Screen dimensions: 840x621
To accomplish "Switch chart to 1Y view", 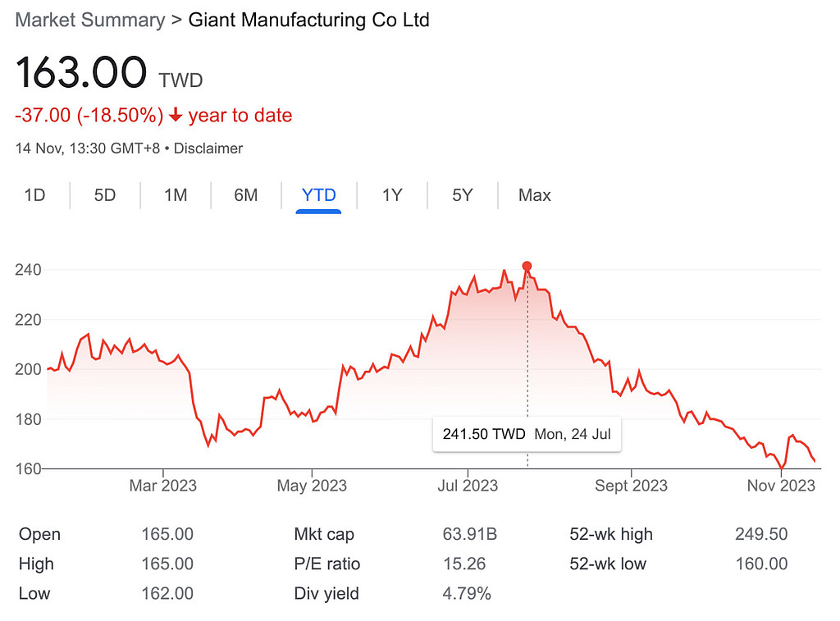I will tap(392, 195).
